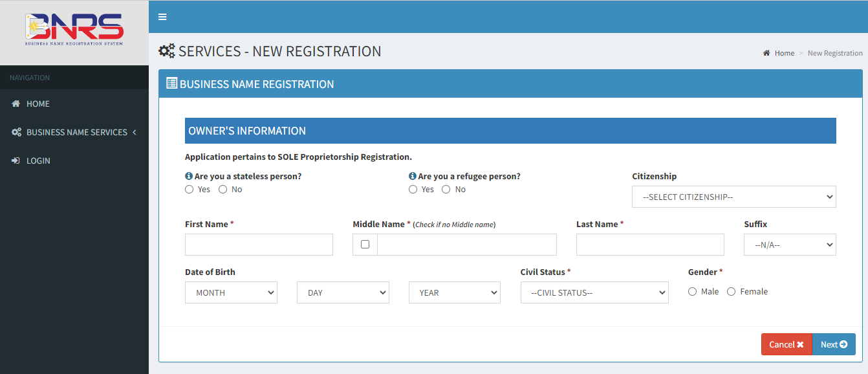868x374 pixels.
Task: Select HOME in the navigation sidebar
Action: pyautogui.click(x=38, y=104)
